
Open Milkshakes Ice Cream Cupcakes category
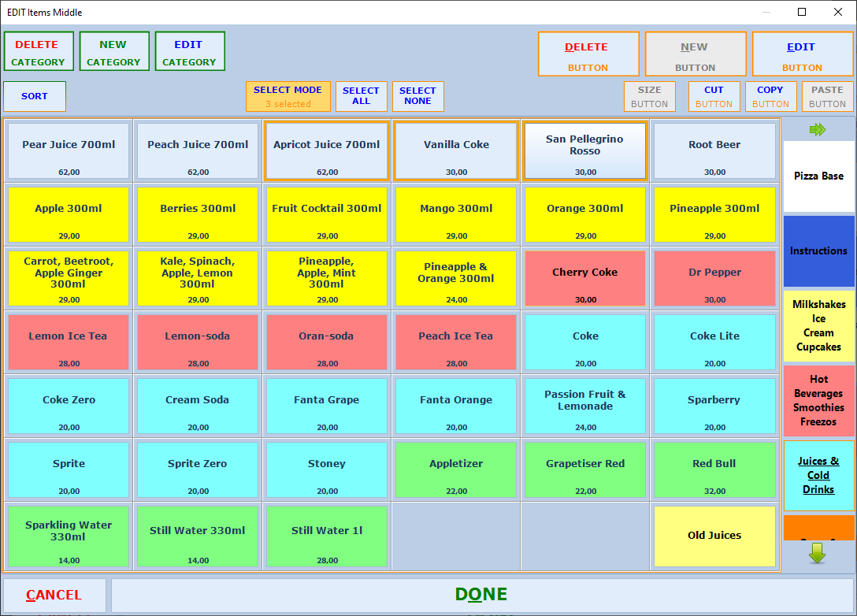tap(818, 325)
